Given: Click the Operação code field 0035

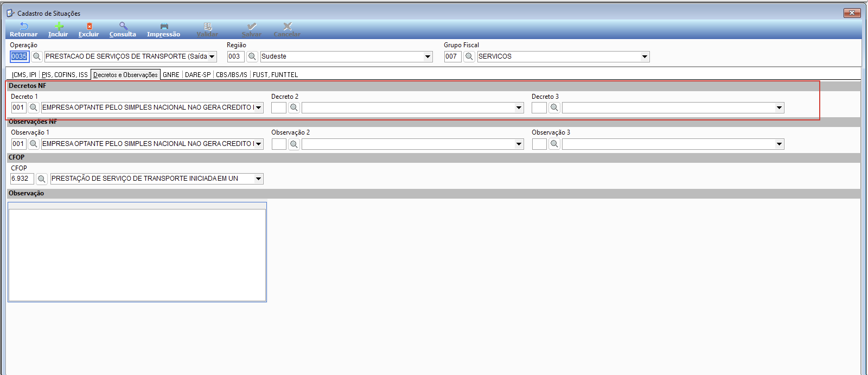Looking at the screenshot, I should (x=20, y=56).
